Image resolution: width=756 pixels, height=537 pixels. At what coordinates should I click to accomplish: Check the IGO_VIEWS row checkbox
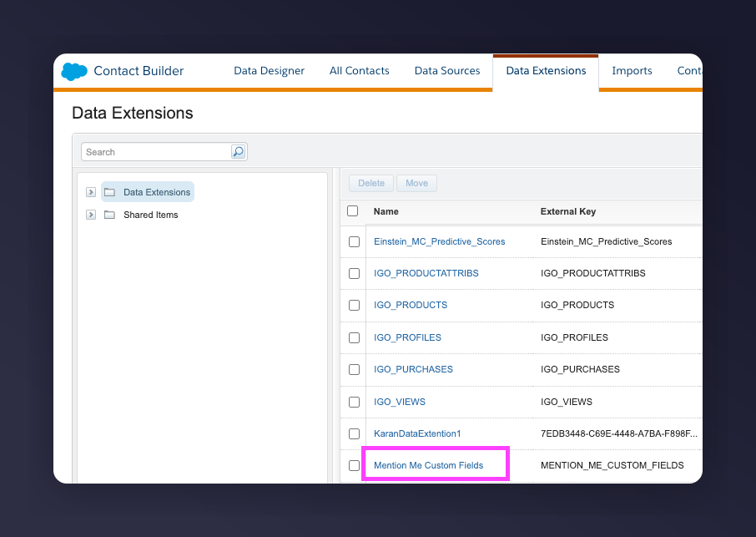354,402
